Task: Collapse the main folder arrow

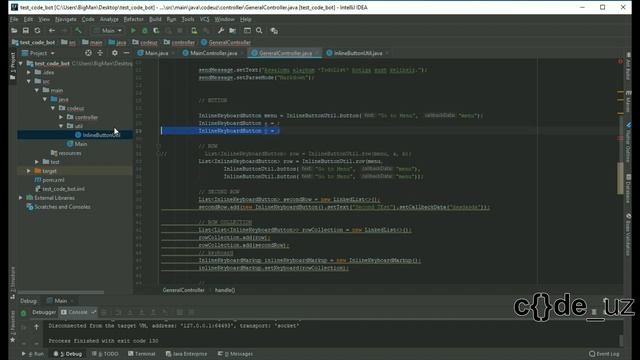Action: click(x=37, y=91)
